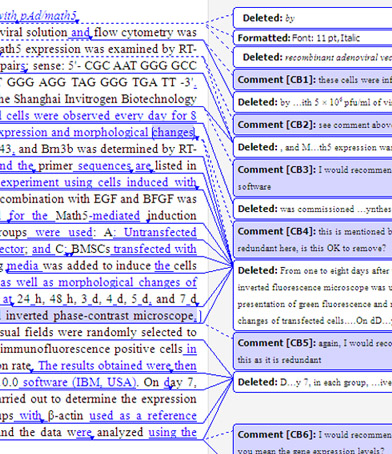
Task: Click the word 'Untransfected' in document
Action: tap(160, 232)
